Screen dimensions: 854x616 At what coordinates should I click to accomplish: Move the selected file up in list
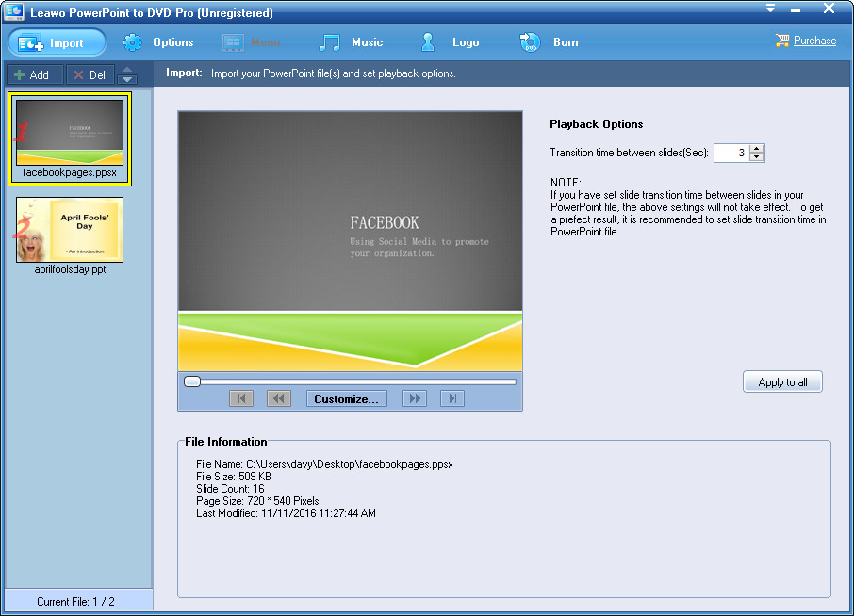[x=127, y=71]
